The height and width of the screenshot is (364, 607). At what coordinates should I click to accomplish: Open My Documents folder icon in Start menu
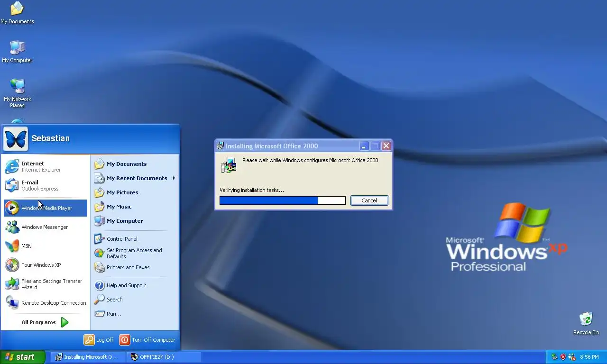point(99,164)
